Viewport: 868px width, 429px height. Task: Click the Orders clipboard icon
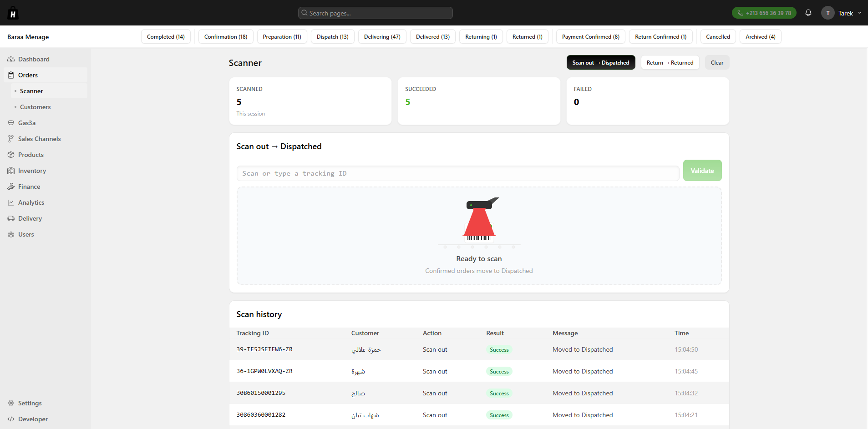pos(11,75)
